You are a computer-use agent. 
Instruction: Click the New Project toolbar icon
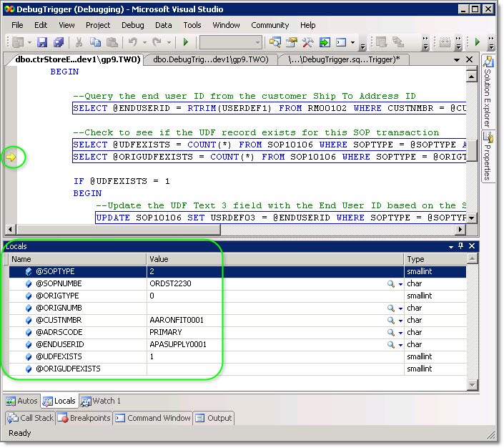(x=19, y=42)
